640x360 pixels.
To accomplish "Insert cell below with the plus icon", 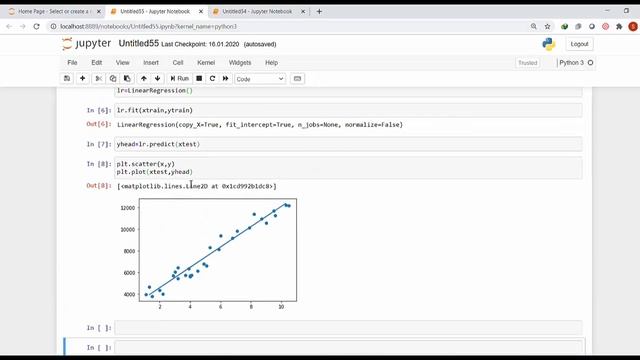I will point(82,78).
